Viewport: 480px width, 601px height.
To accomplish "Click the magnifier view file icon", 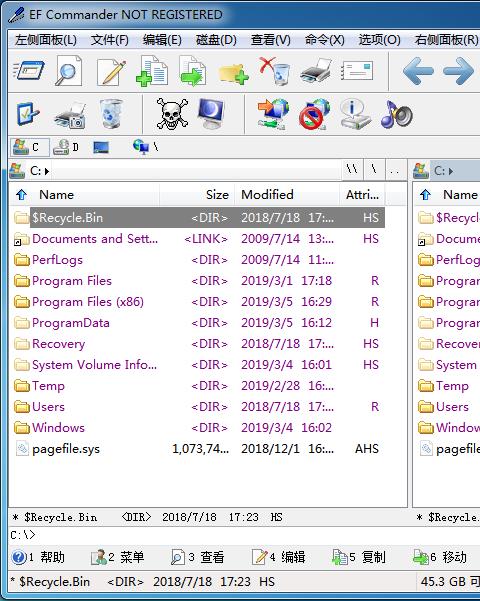I will pyautogui.click(x=69, y=71).
